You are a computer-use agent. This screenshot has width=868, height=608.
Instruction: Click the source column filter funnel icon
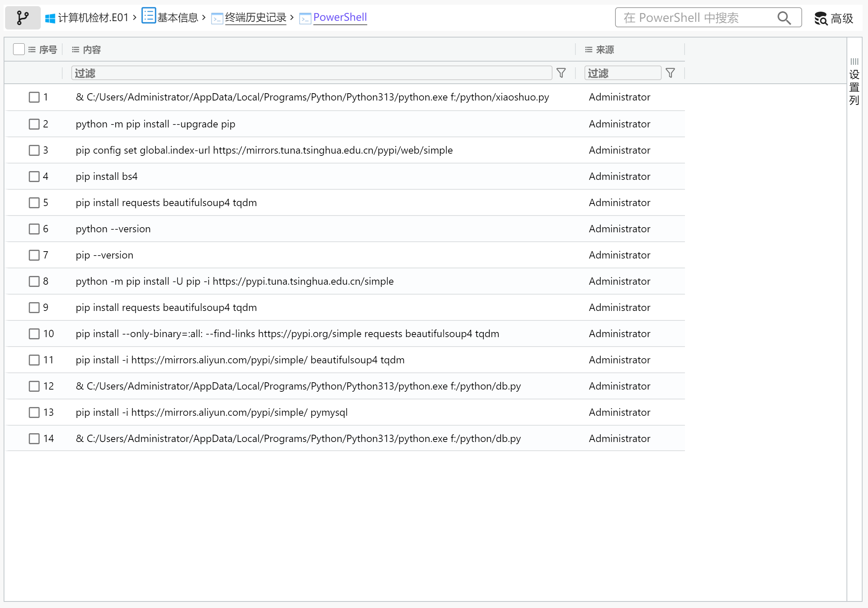tap(670, 73)
